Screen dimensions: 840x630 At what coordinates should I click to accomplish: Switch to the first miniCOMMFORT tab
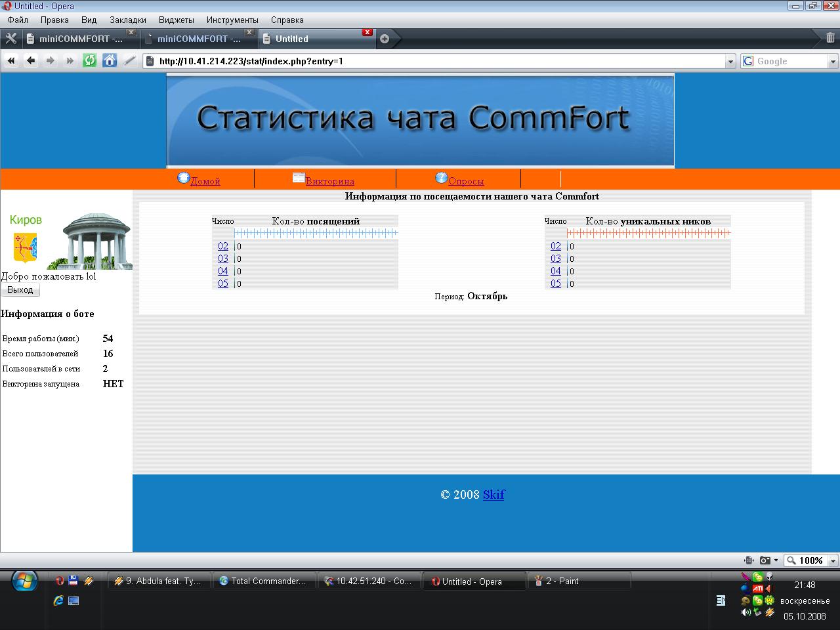tap(74, 39)
